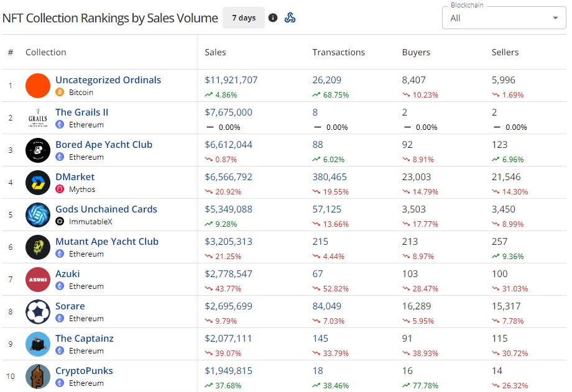The width and height of the screenshot is (572, 392).
Task: Click the 68.75% transactions change value
Action: click(x=336, y=95)
